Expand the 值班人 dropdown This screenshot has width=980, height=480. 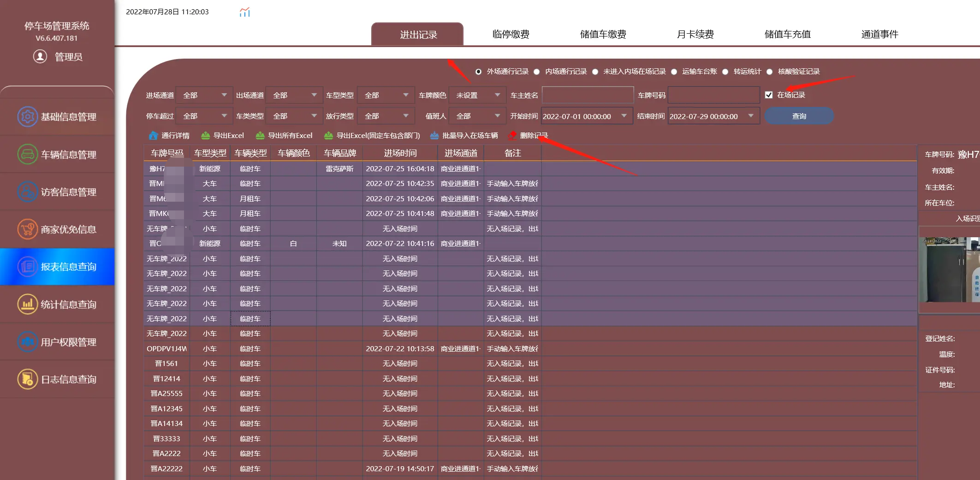477,116
